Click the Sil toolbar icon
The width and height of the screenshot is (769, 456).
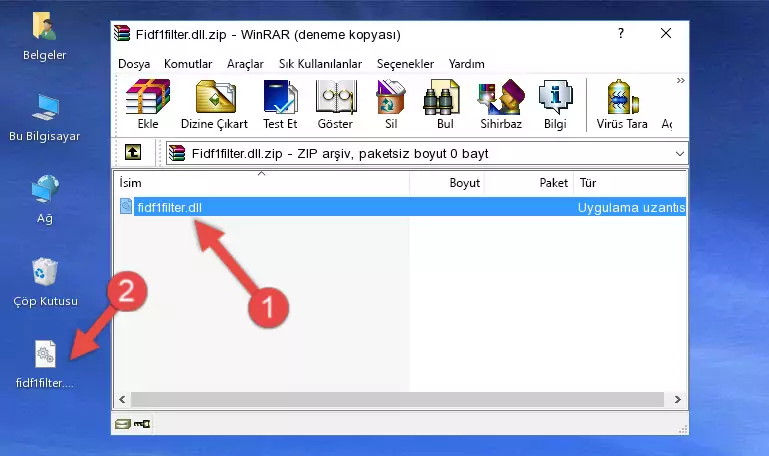coord(390,97)
